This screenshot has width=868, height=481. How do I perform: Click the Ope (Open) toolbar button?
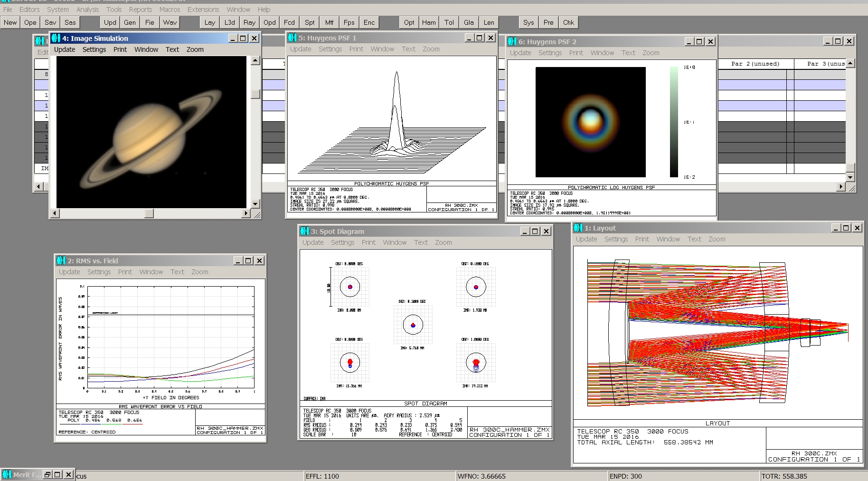click(30, 22)
